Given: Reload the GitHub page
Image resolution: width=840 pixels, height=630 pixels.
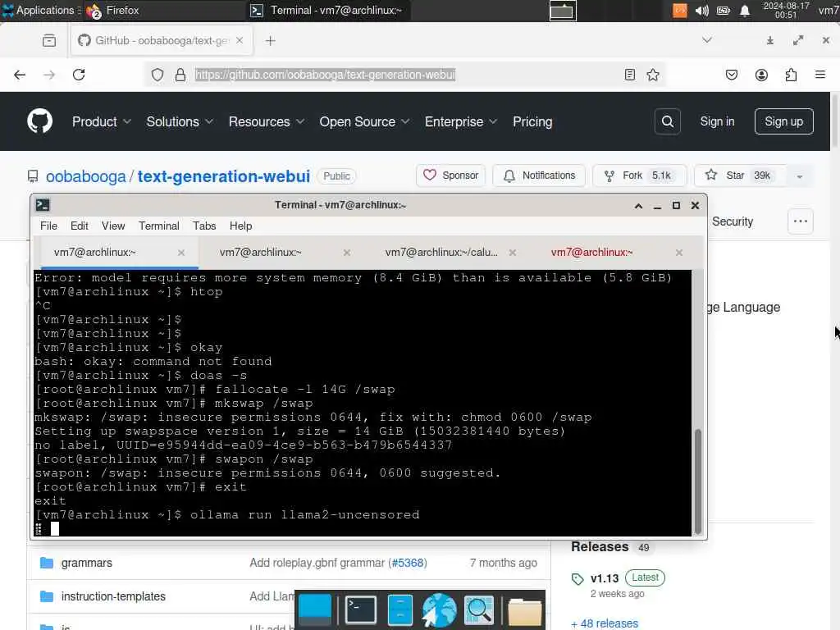Looking at the screenshot, I should tap(79, 75).
